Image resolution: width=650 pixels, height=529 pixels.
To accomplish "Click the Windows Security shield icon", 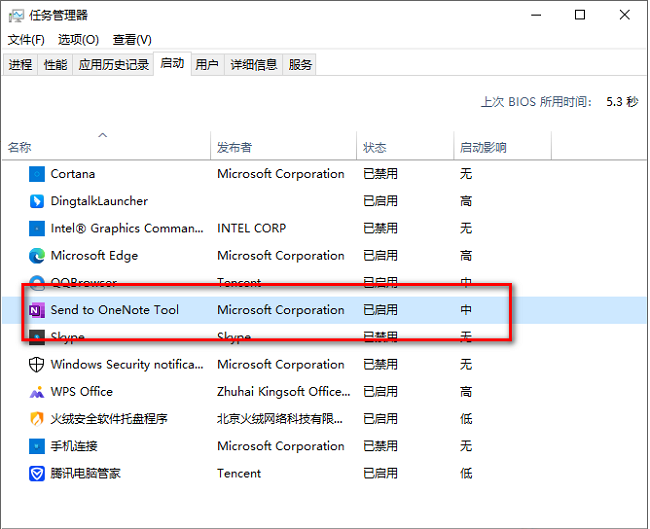I will pos(36,365).
